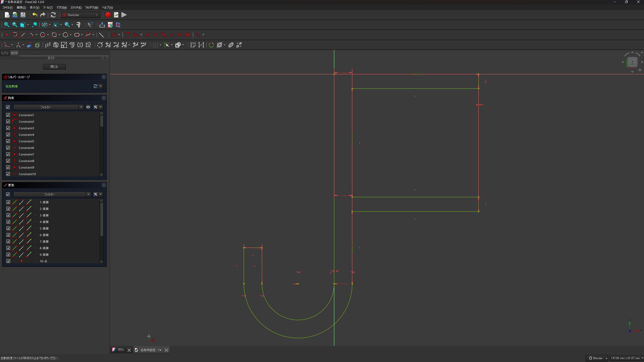The height and width of the screenshot is (362, 644).
Task: Select the create slot tool
Action: (77, 35)
